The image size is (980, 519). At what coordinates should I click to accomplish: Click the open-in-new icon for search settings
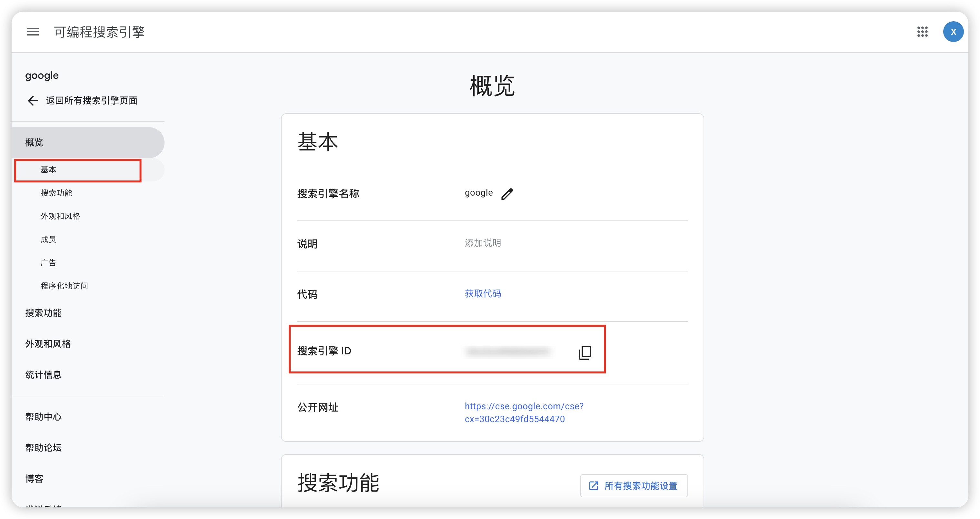(594, 485)
